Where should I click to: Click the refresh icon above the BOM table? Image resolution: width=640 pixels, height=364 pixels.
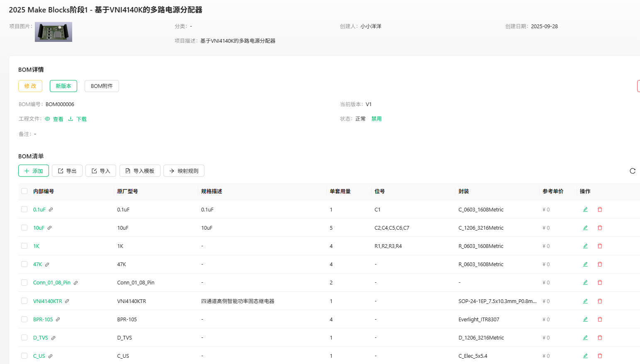click(x=632, y=171)
